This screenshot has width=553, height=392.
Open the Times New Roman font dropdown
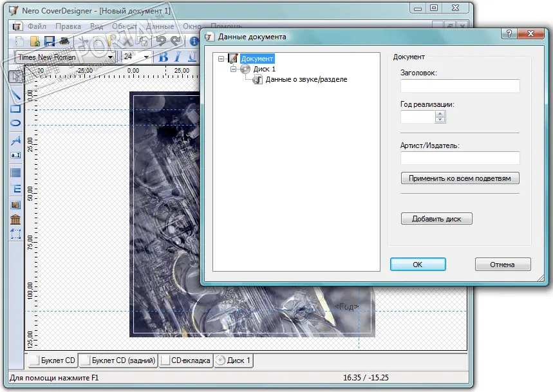coord(111,57)
